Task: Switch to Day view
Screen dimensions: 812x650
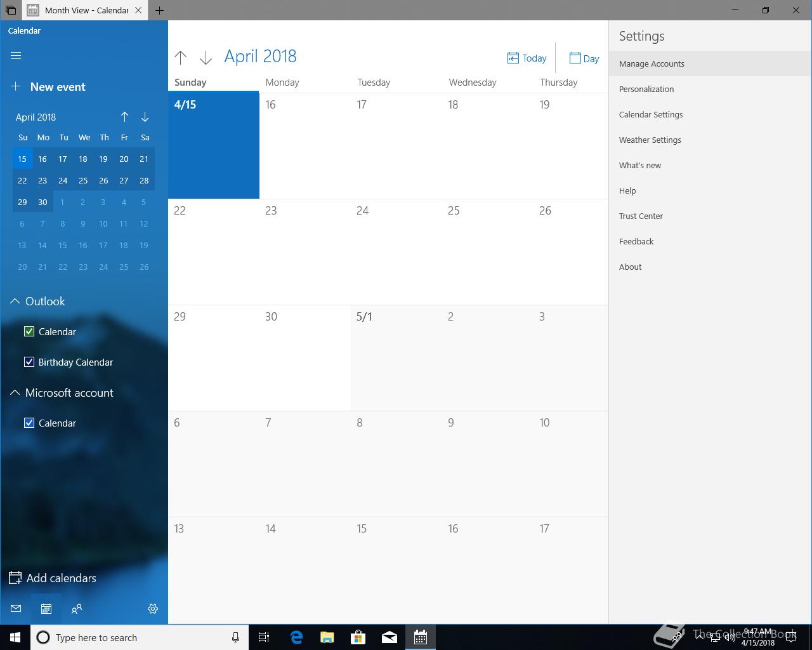Action: coord(584,58)
